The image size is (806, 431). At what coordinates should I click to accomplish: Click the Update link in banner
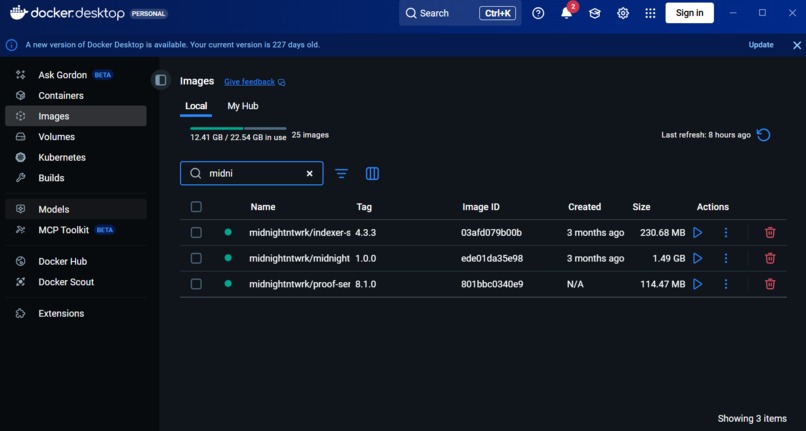pyautogui.click(x=761, y=45)
